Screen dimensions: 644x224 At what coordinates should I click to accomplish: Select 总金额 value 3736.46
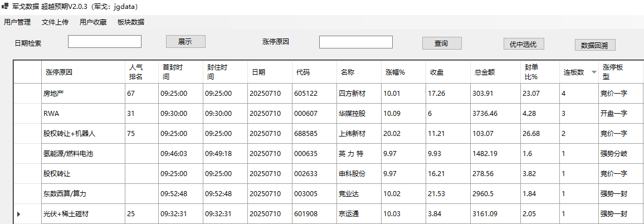pyautogui.click(x=495, y=114)
